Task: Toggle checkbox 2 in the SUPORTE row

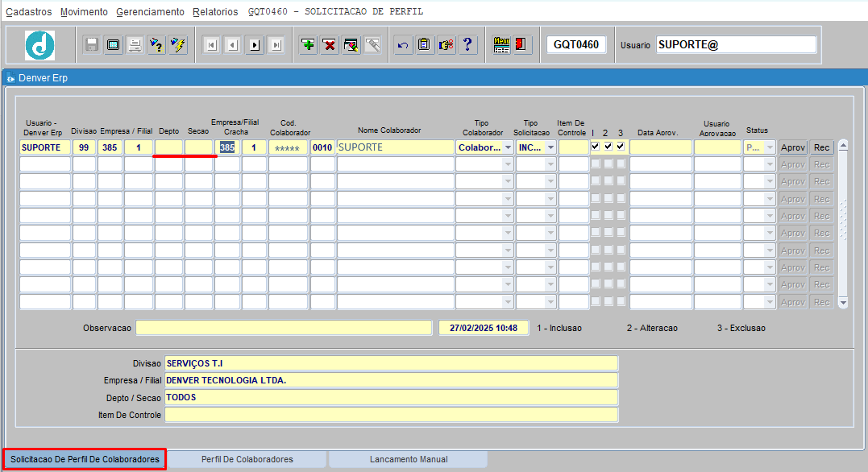Action: (608, 147)
